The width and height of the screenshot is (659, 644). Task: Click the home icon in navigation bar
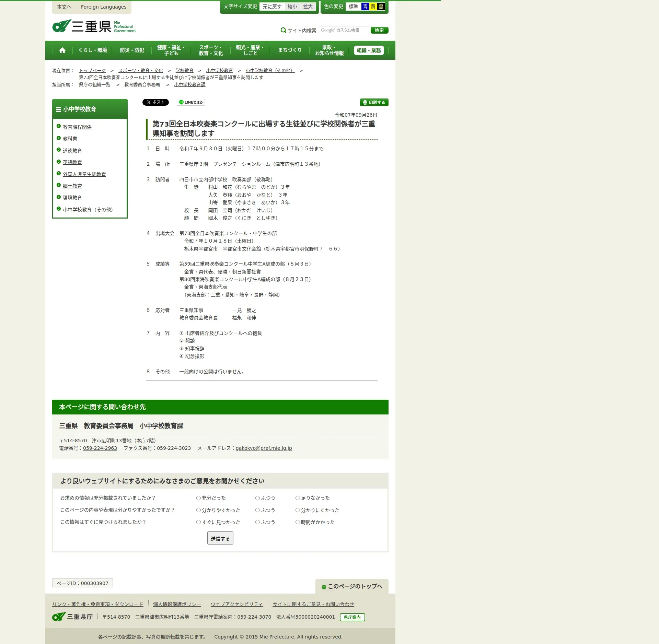(62, 50)
